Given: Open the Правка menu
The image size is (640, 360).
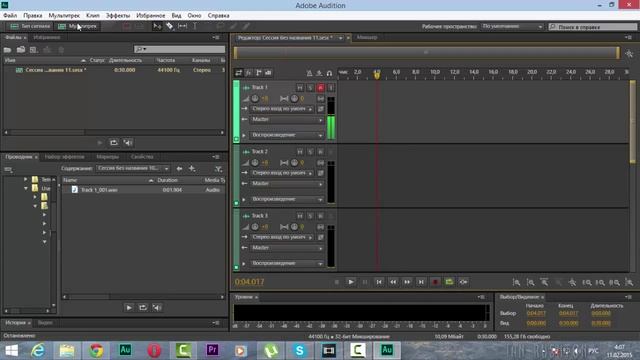Looking at the screenshot, I should pyautogui.click(x=33, y=16).
